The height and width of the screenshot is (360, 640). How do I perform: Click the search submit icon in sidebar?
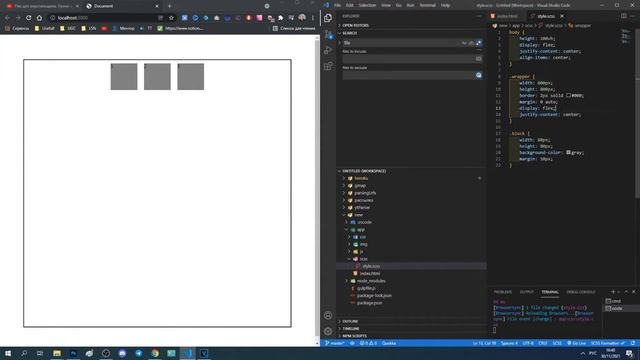(x=479, y=76)
